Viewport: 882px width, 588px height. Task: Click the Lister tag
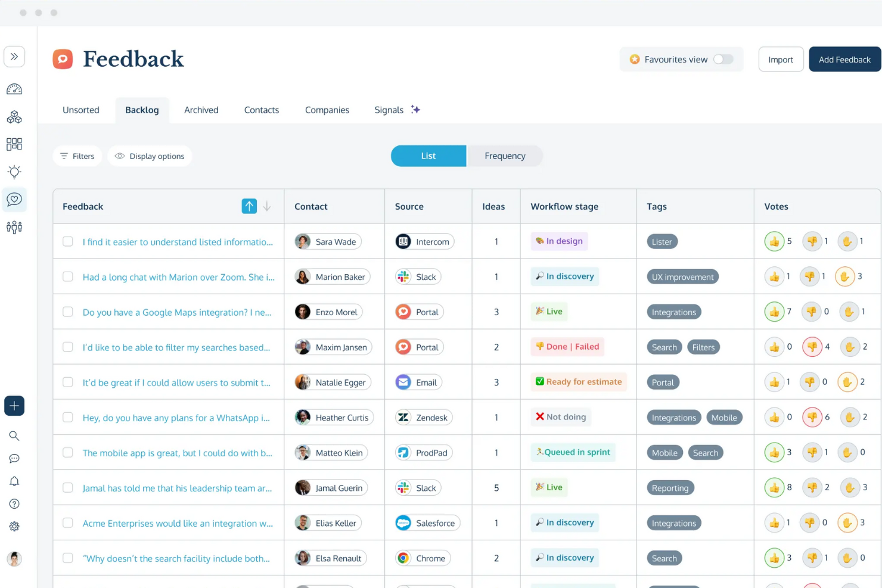(662, 241)
